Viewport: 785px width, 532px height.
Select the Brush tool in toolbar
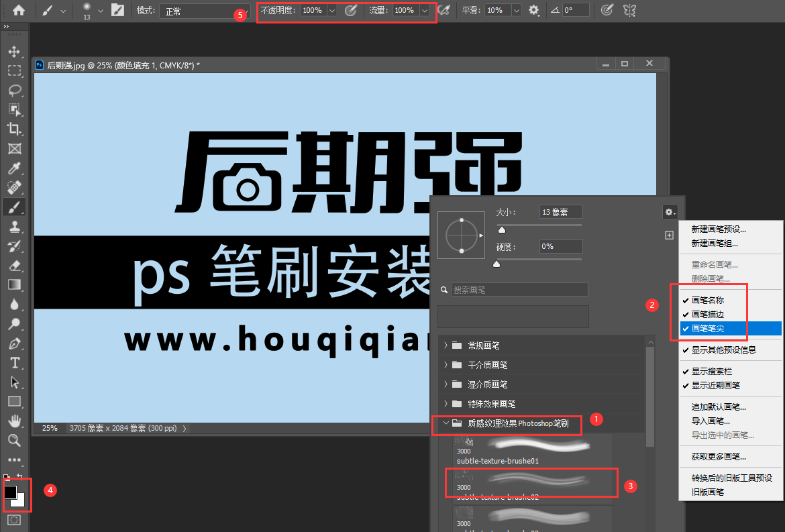15,207
